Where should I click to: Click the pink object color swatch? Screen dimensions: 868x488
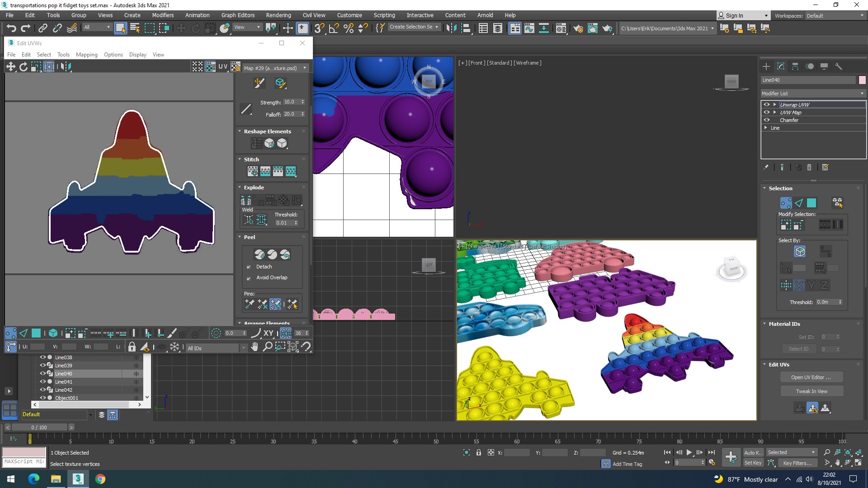862,80
